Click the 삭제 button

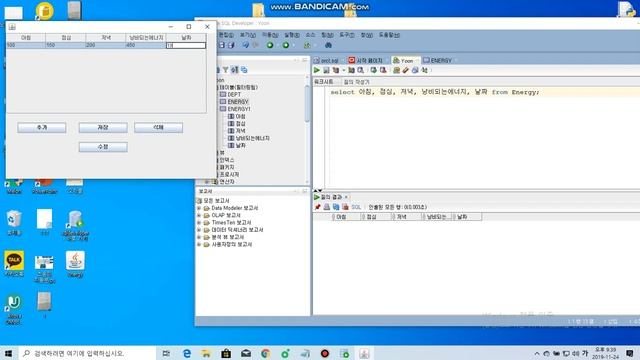[x=158, y=128]
